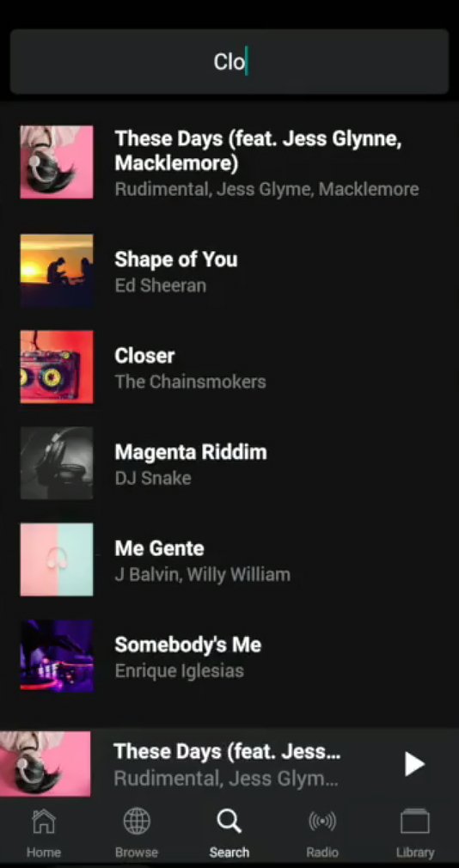Click the search field containing 'Clo'

point(229,61)
